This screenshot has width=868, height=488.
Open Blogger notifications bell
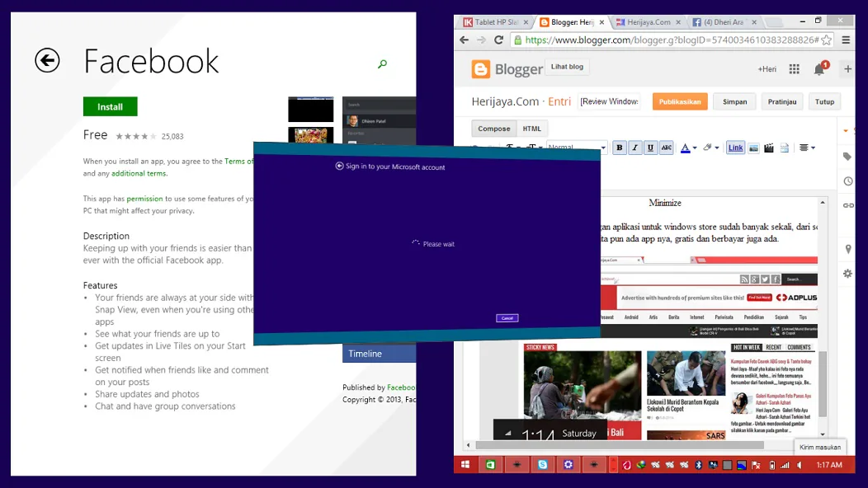tap(819, 69)
